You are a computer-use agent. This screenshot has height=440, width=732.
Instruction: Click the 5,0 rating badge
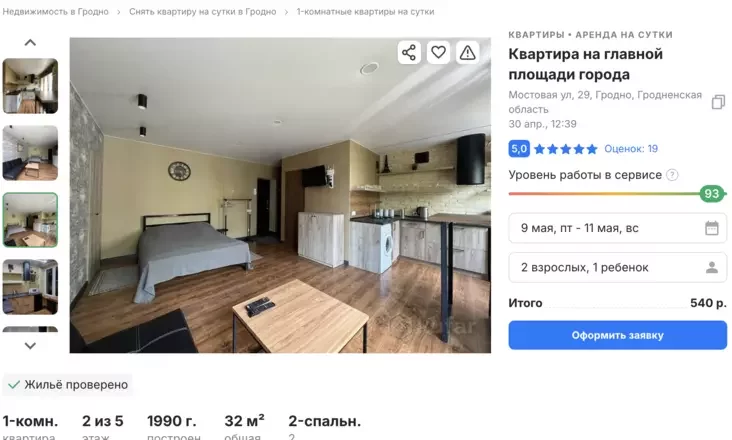[519, 149]
